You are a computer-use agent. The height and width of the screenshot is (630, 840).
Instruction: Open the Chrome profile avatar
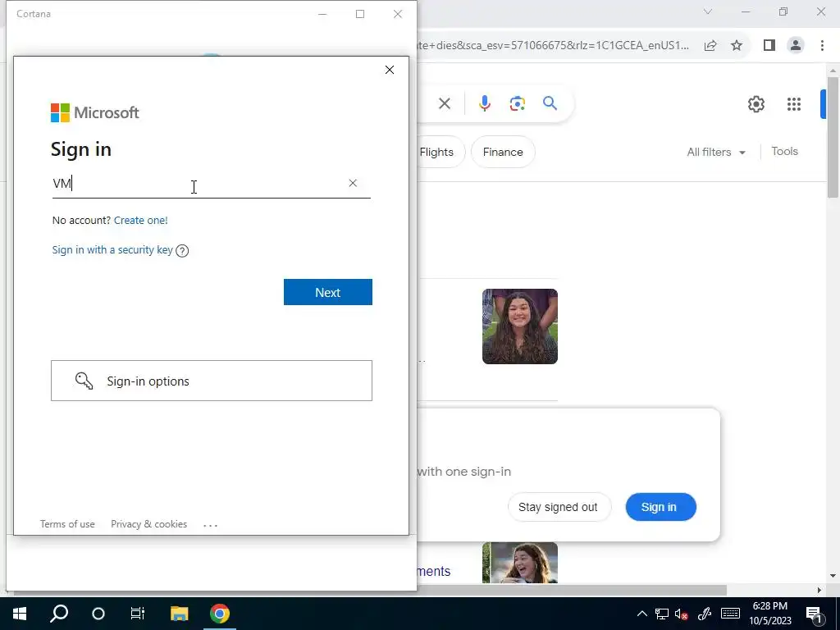point(796,46)
